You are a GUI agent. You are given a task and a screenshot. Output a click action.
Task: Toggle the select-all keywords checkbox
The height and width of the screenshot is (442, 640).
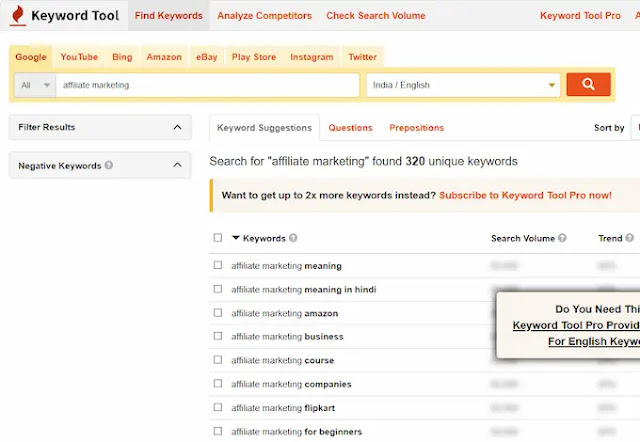tap(218, 238)
